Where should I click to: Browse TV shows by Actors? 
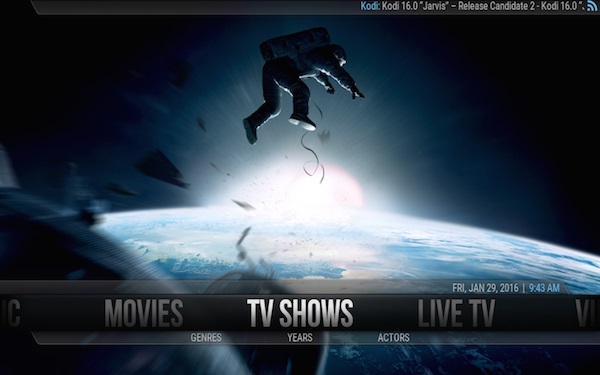pos(394,338)
